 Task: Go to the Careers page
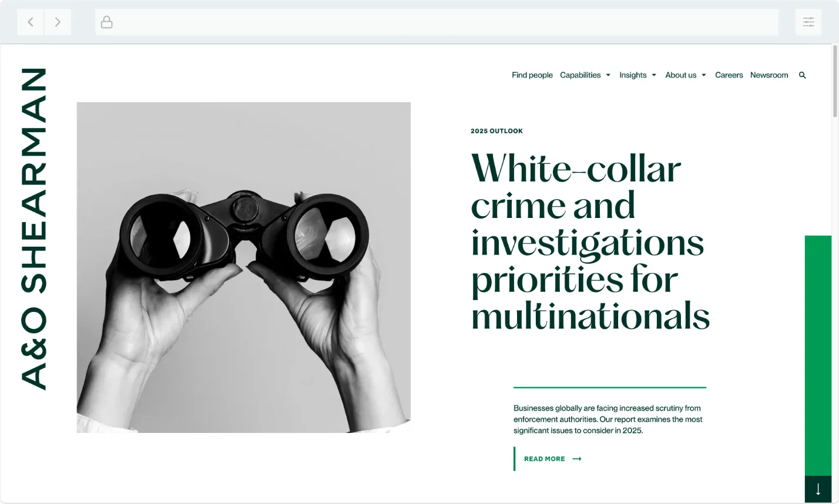[x=729, y=75]
